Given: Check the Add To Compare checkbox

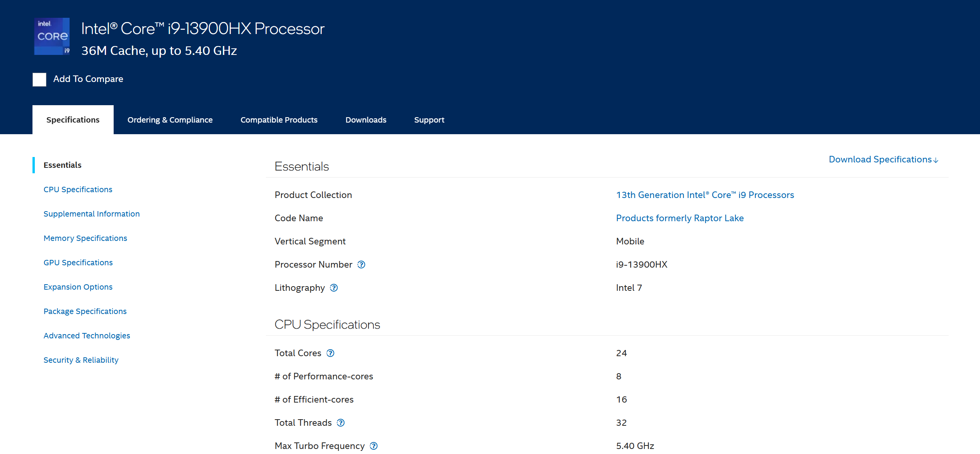Looking at the screenshot, I should 39,79.
